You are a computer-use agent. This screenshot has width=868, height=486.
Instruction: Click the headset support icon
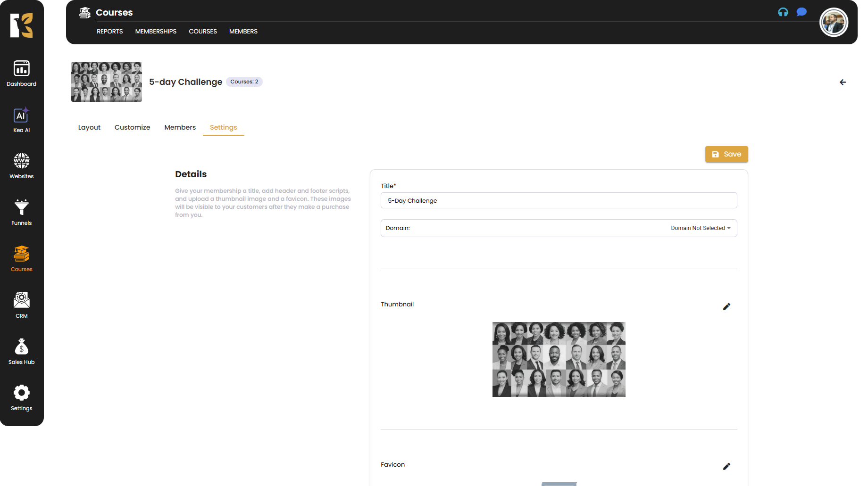[x=783, y=12]
